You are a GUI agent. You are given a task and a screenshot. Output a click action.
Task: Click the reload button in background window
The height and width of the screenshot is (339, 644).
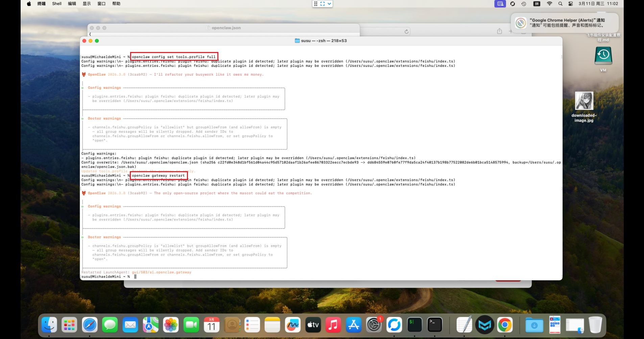click(x=406, y=32)
